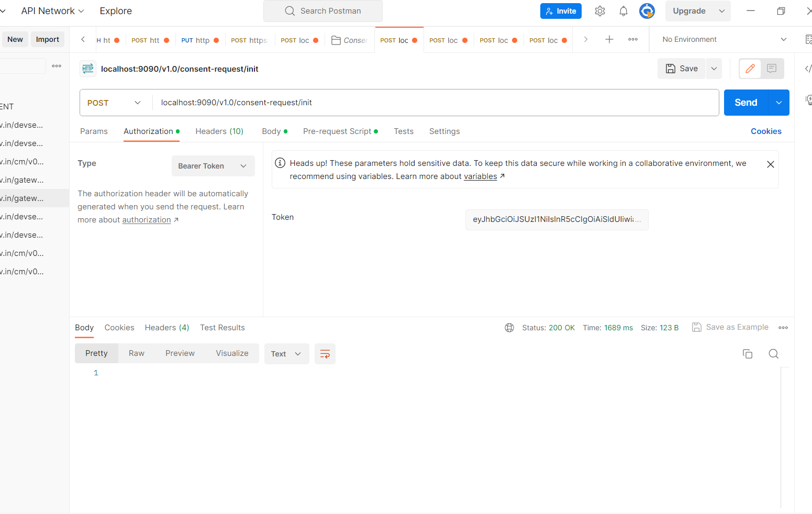Copy response body using copy icon
The width and height of the screenshot is (812, 514).
point(747,354)
